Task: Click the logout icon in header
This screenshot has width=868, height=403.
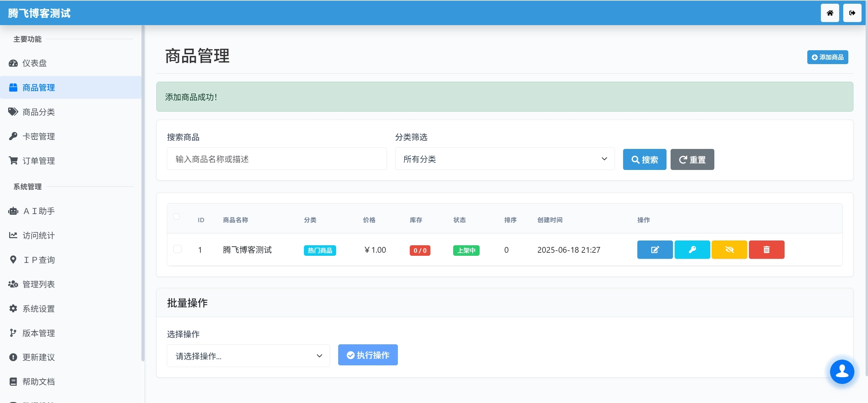Action: [x=852, y=13]
